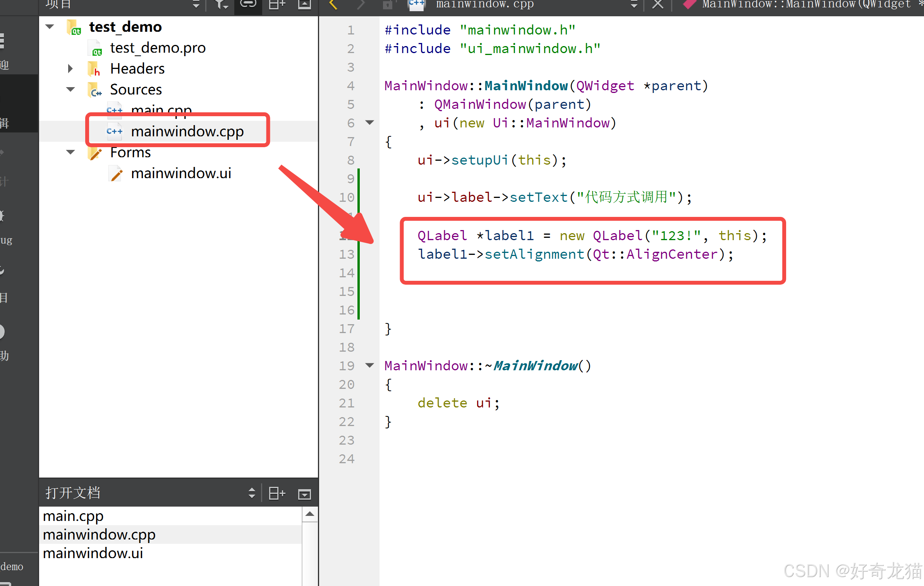Click the Forms folder pencil icon
This screenshot has height=586, width=924.
[95, 153]
